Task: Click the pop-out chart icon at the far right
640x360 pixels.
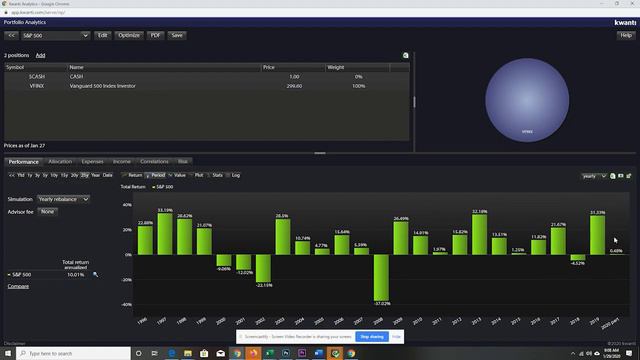Action: pos(629,176)
